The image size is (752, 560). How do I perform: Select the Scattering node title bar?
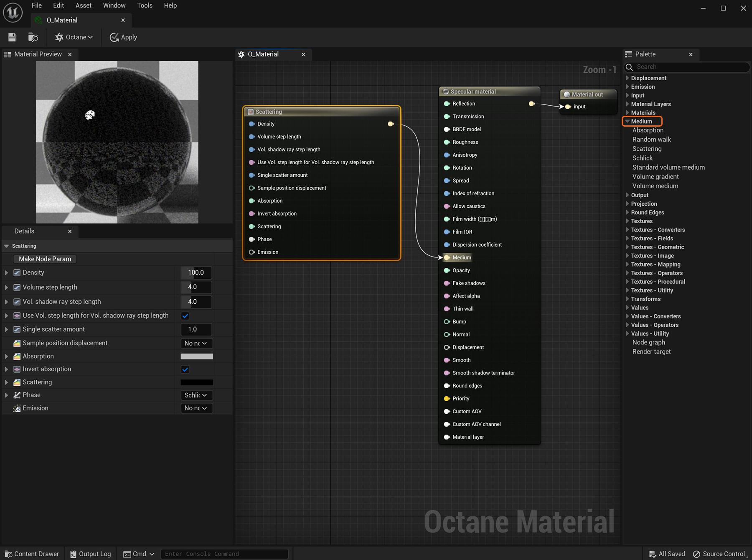click(321, 112)
